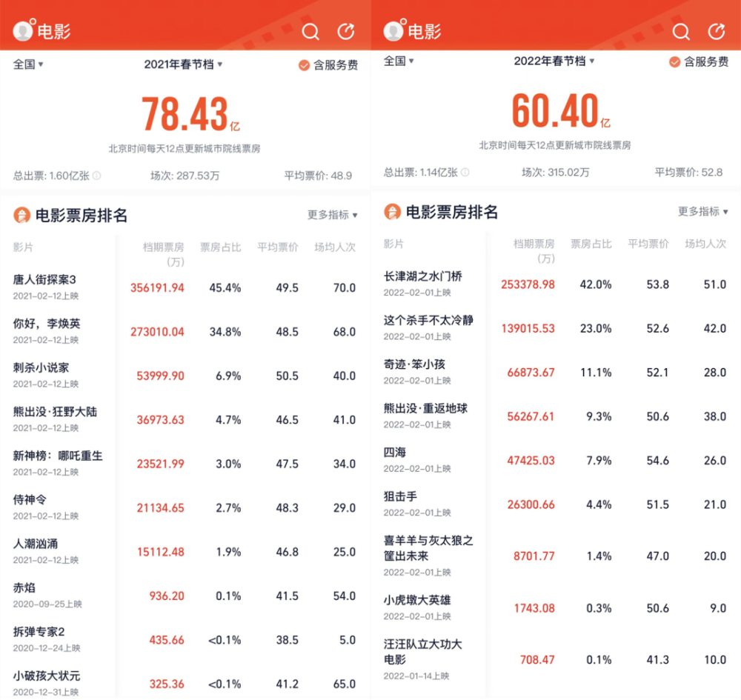Viewport: 741px width, 700px height.
Task: Tap refresh icon in 2021 panel
Action: pyautogui.click(x=346, y=31)
